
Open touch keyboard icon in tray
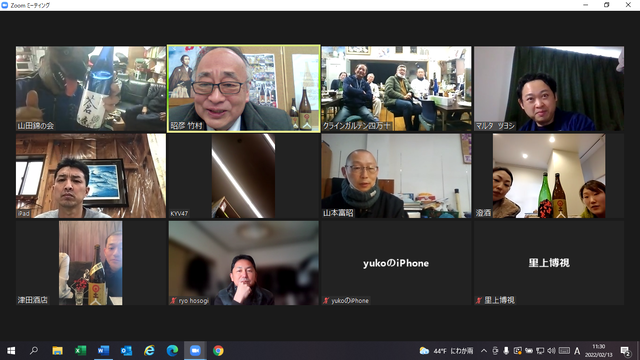pos(564,351)
